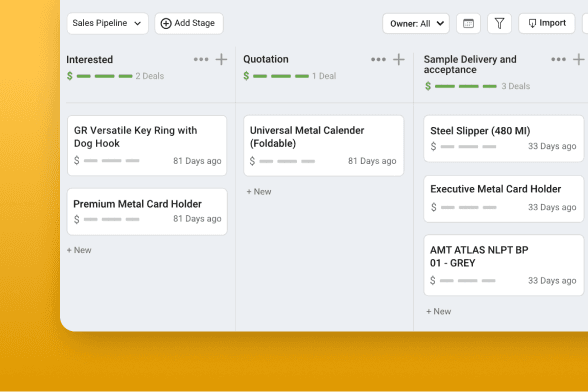Add new deal under Quotation column
The width and height of the screenshot is (588, 392).
coord(259,192)
